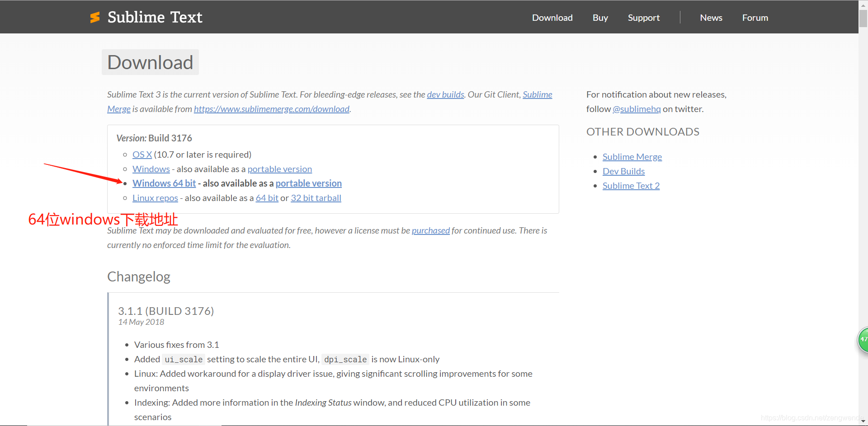Click the Changelog heading
This screenshot has width=868, height=426.
[139, 276]
